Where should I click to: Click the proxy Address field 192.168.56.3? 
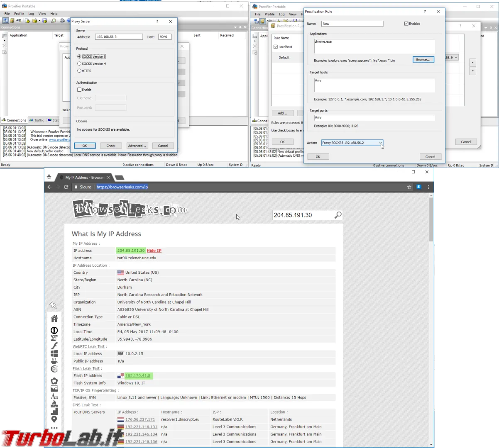click(x=119, y=37)
